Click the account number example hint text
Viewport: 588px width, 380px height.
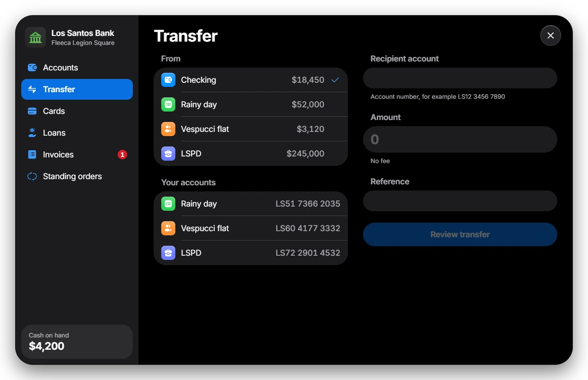point(438,96)
